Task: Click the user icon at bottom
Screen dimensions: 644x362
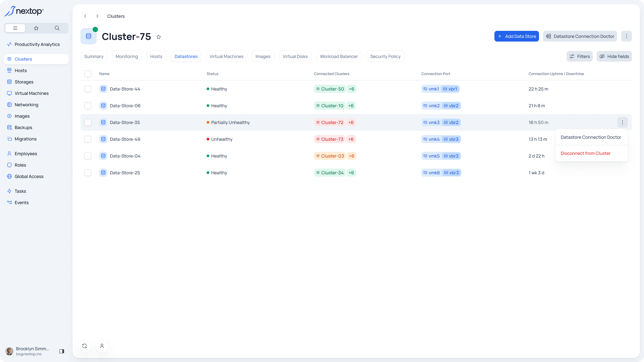Action: coord(102,346)
